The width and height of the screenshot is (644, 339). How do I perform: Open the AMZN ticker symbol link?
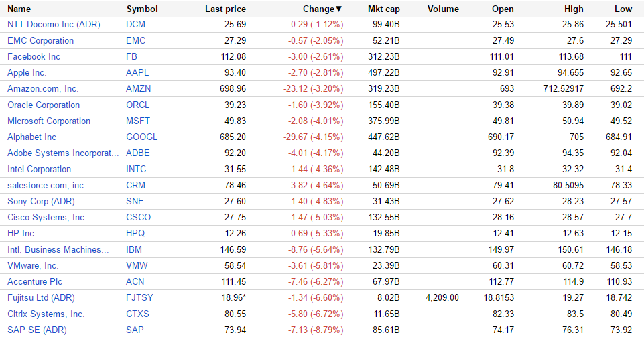pos(139,89)
